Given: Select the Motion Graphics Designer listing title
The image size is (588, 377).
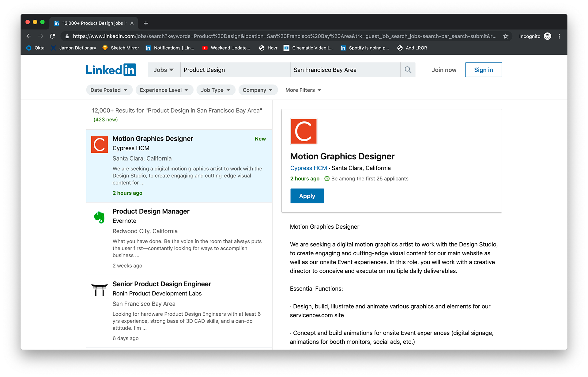Looking at the screenshot, I should click(x=153, y=139).
